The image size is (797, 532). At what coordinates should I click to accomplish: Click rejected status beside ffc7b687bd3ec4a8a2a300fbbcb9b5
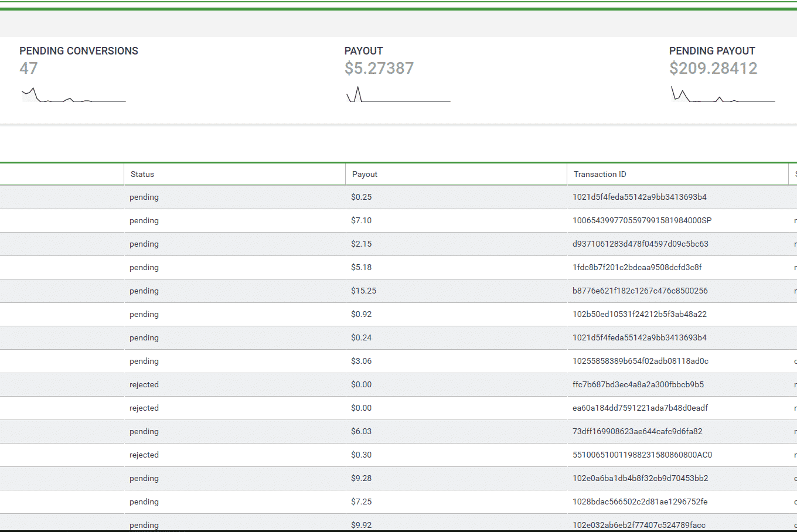coord(144,384)
